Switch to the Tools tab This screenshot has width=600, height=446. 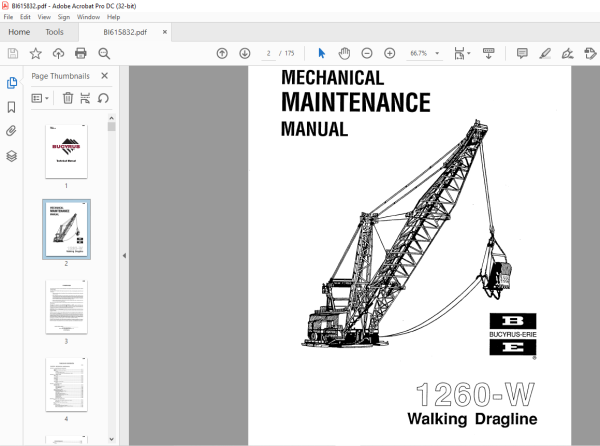click(x=54, y=32)
